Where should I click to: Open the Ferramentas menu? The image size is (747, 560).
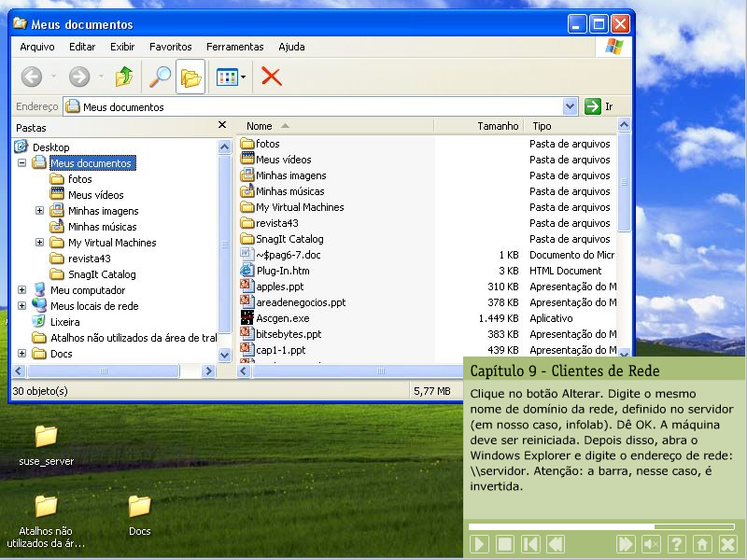point(235,47)
